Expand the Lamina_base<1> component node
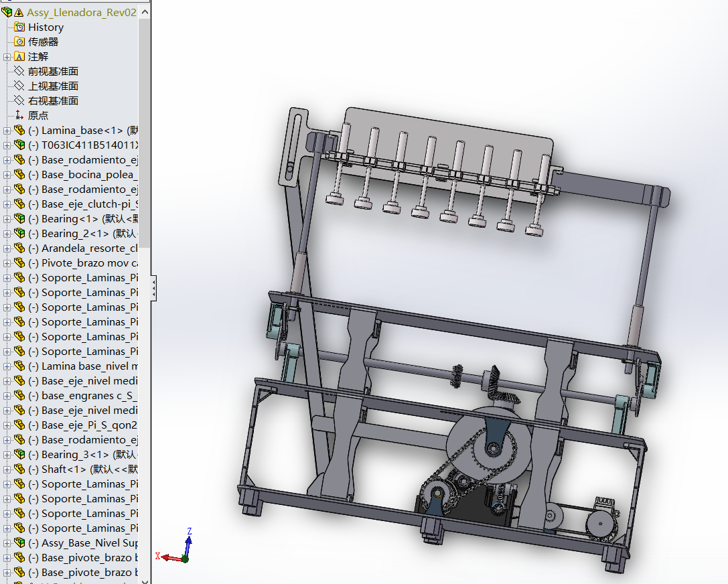The width and height of the screenshot is (728, 584). click(7, 131)
